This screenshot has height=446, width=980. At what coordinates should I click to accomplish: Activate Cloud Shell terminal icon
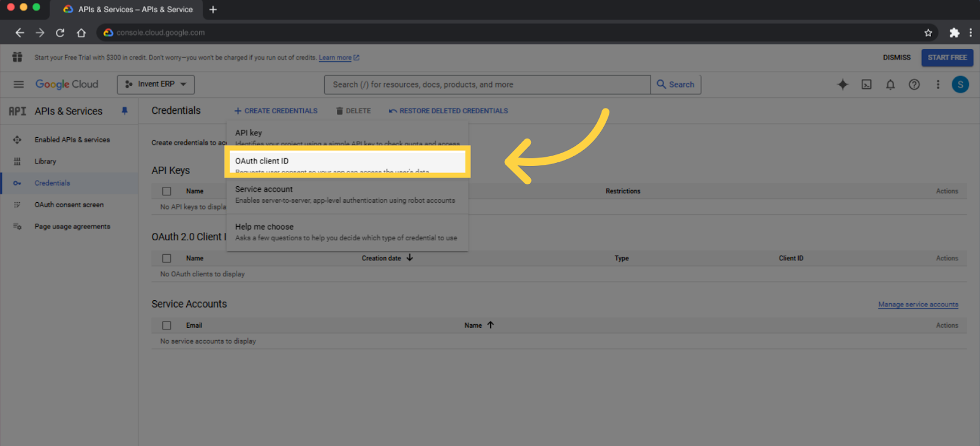(867, 85)
